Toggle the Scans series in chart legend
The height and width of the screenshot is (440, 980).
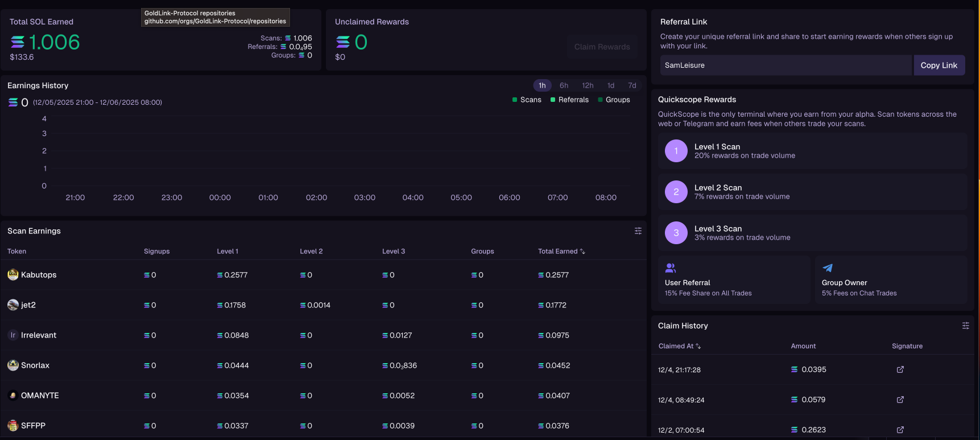pos(526,100)
